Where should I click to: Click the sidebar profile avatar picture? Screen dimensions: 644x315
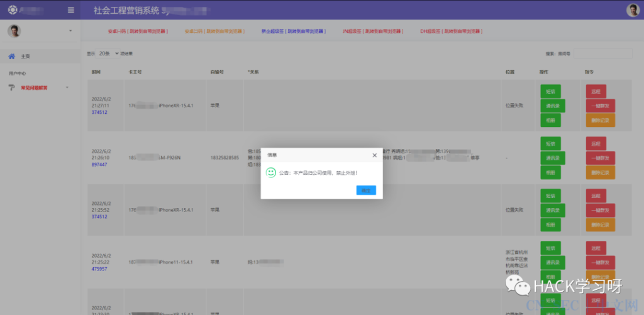[14, 31]
